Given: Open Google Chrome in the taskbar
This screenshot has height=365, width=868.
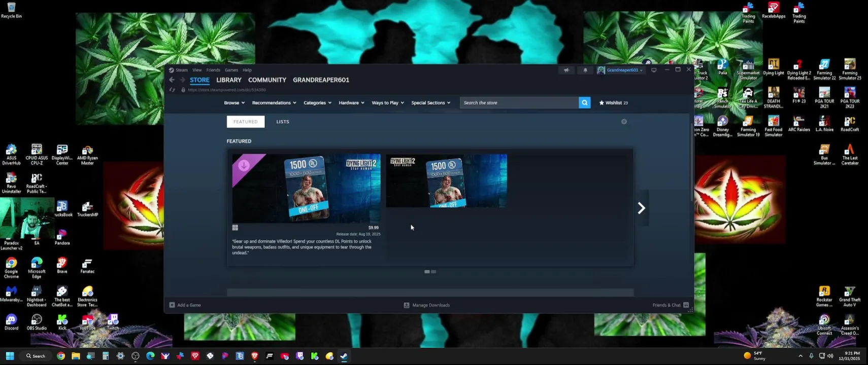Looking at the screenshot, I should pos(61,356).
